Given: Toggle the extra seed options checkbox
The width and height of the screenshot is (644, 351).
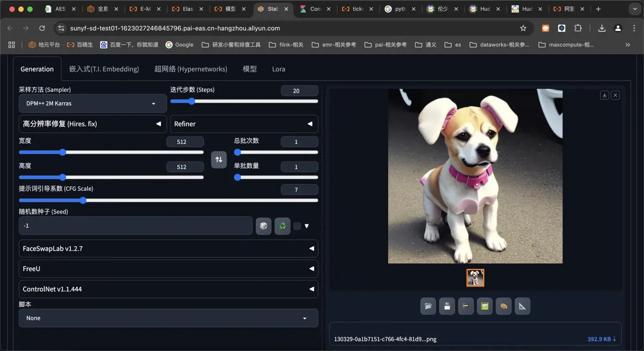Looking at the screenshot, I should tap(297, 226).
